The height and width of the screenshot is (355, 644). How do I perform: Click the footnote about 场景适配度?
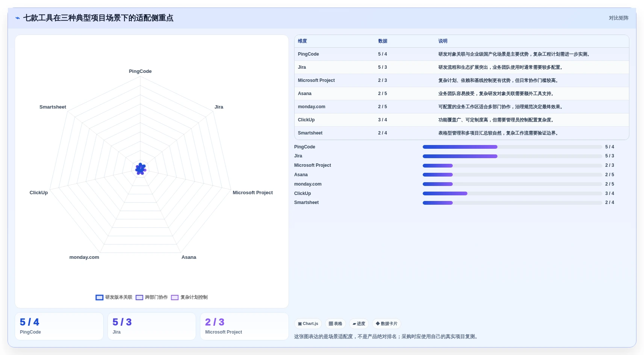point(387,337)
